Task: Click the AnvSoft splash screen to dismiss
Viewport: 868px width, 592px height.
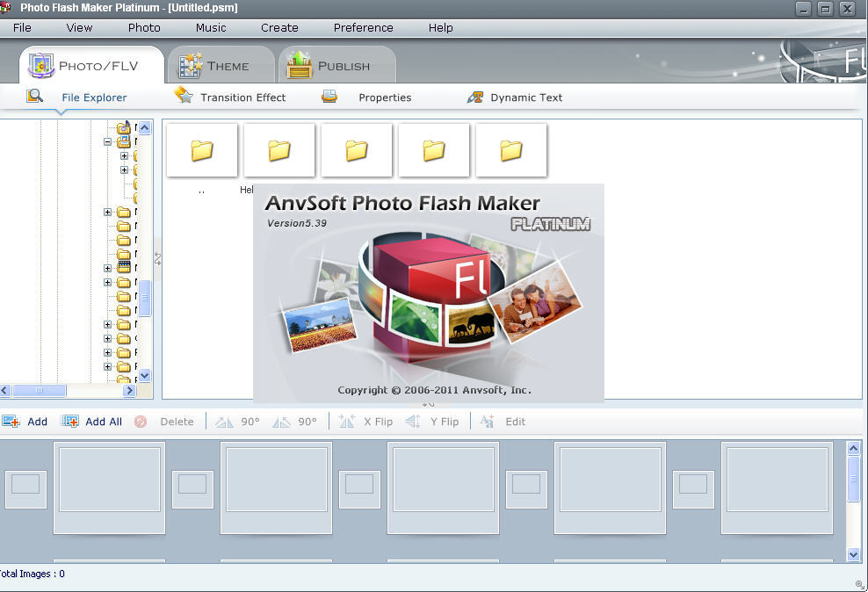Action: click(x=429, y=293)
